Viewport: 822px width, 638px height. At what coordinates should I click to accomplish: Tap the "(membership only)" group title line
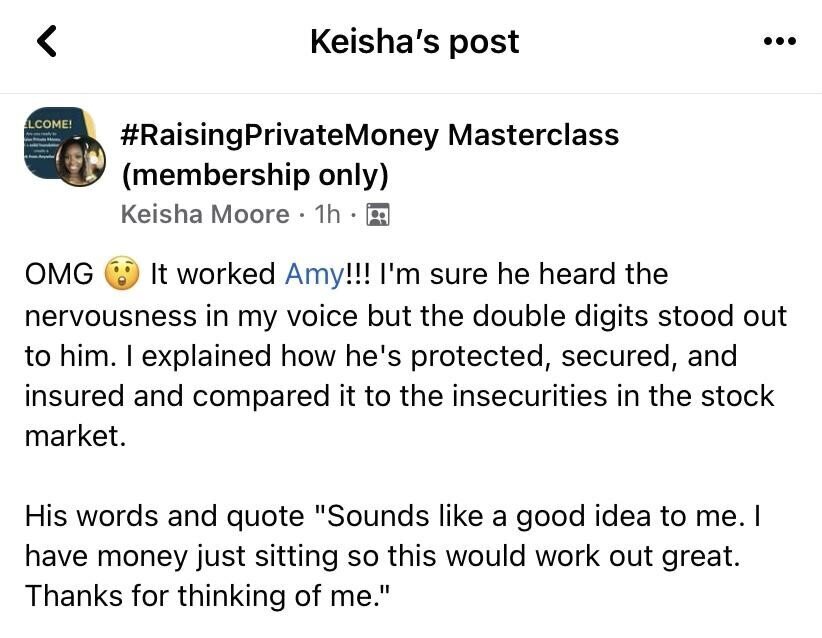(253, 175)
